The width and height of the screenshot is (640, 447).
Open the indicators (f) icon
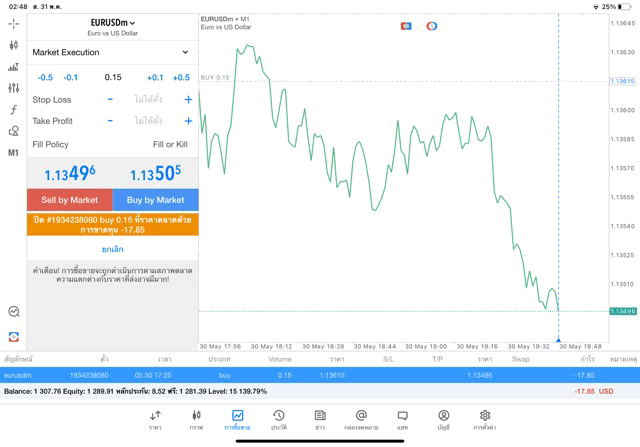[13, 110]
